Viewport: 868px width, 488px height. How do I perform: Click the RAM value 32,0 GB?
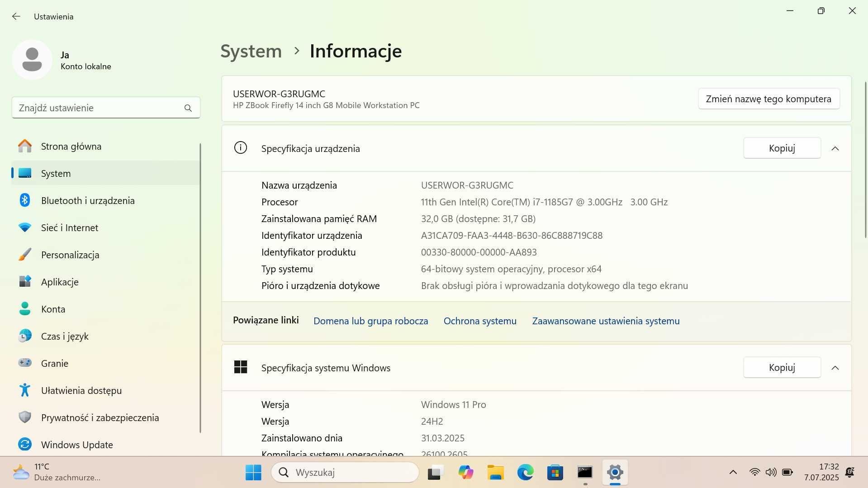tap(478, 218)
